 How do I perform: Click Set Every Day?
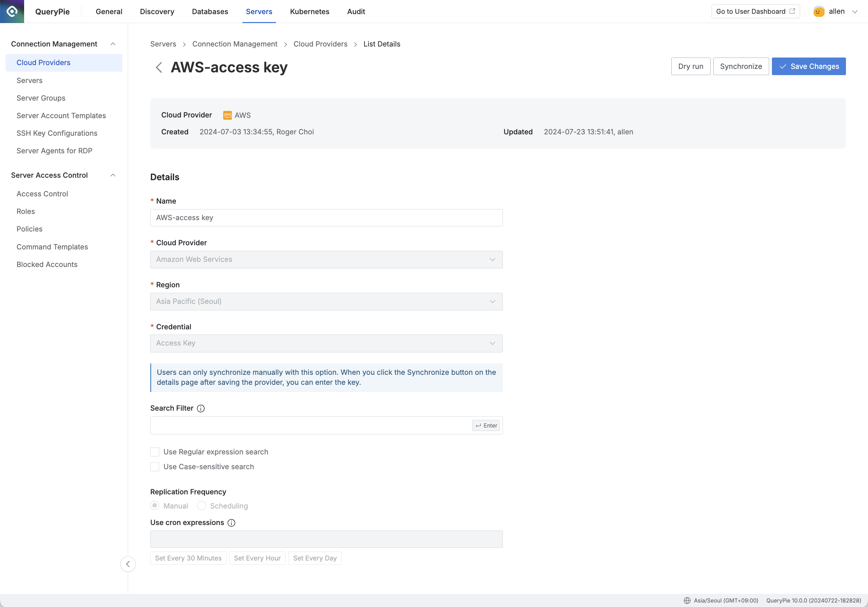(x=315, y=558)
